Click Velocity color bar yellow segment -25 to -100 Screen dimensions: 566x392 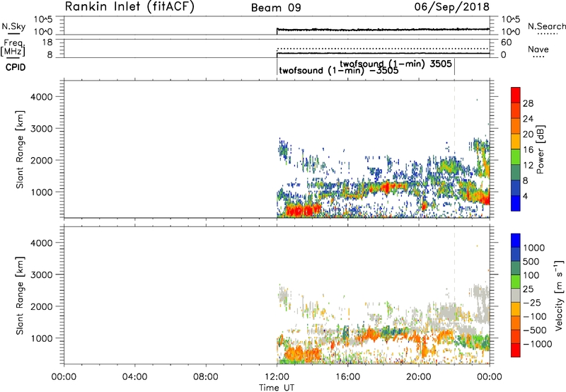[x=516, y=309]
